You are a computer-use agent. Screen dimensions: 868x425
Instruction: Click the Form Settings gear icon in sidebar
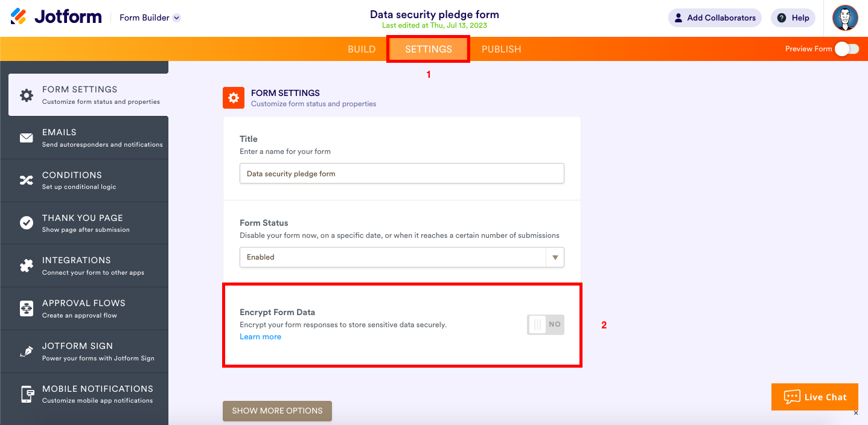pos(27,95)
